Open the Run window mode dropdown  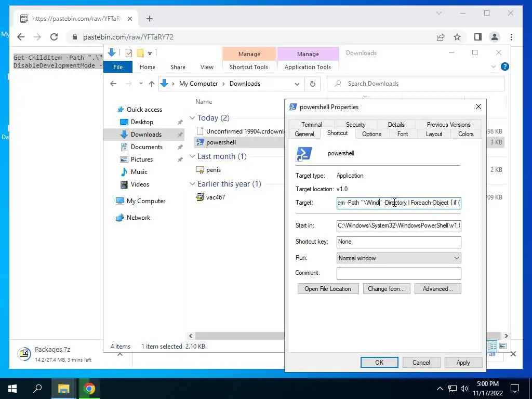click(398, 258)
